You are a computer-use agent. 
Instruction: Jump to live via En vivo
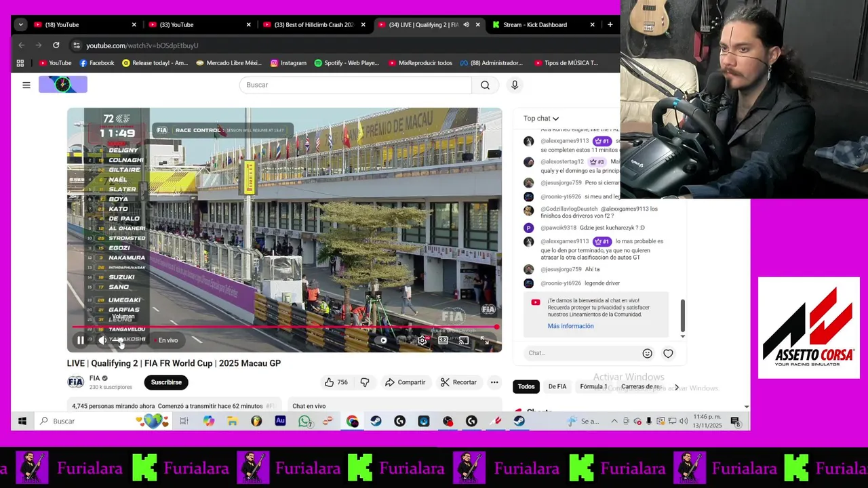tap(166, 340)
